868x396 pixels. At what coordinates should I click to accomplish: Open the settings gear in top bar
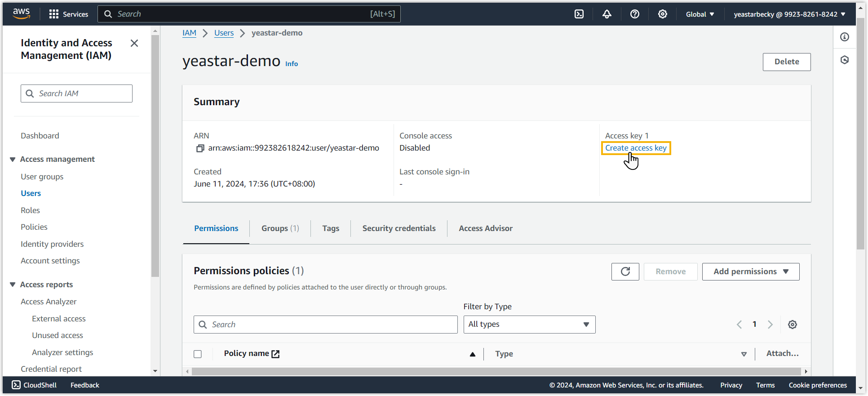[x=662, y=14]
